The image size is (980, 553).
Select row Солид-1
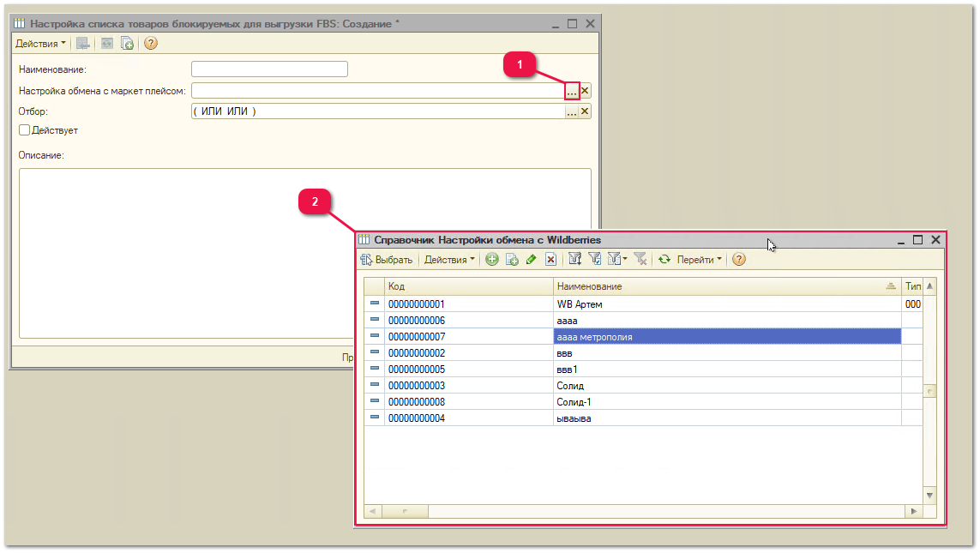[x=643, y=402]
